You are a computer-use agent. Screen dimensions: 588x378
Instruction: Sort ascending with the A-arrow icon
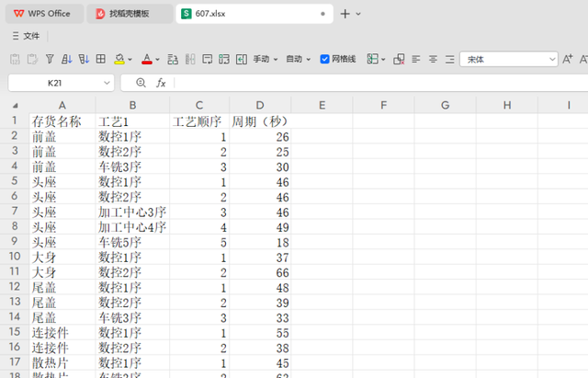[67, 59]
